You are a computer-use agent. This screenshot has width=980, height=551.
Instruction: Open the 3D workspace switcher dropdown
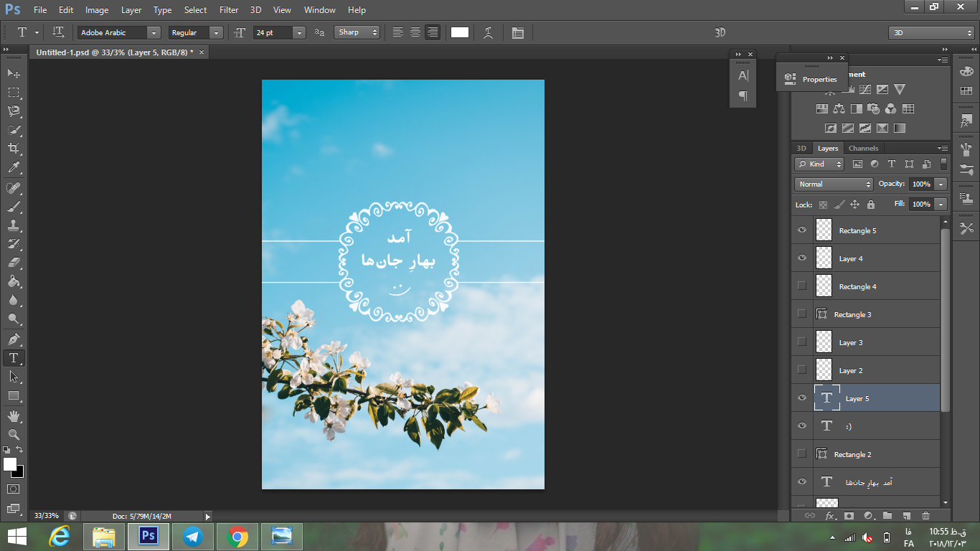point(931,33)
